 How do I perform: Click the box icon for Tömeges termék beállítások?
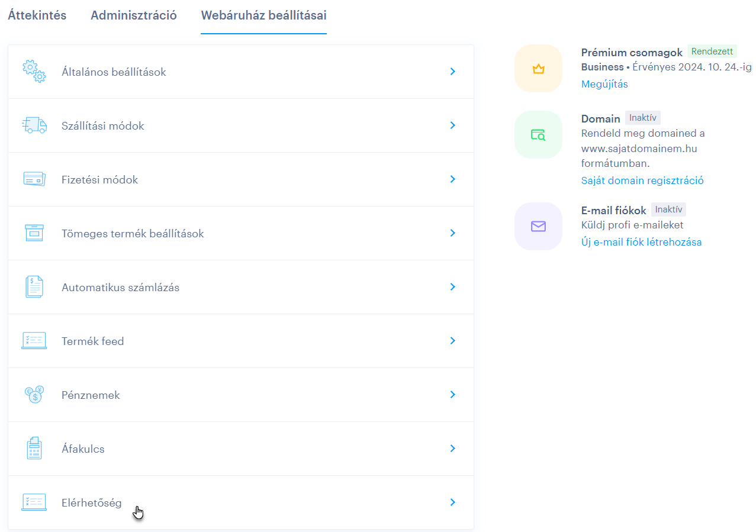tap(34, 233)
